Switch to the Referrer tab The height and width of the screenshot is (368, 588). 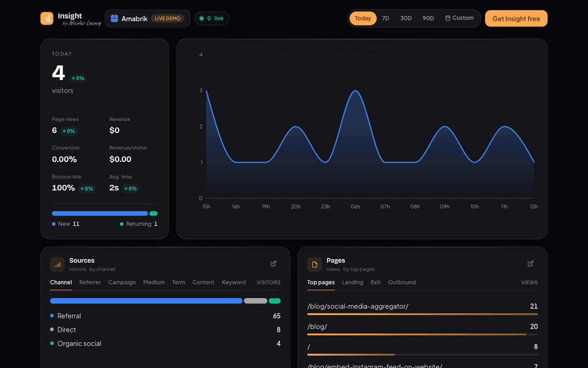tap(90, 283)
